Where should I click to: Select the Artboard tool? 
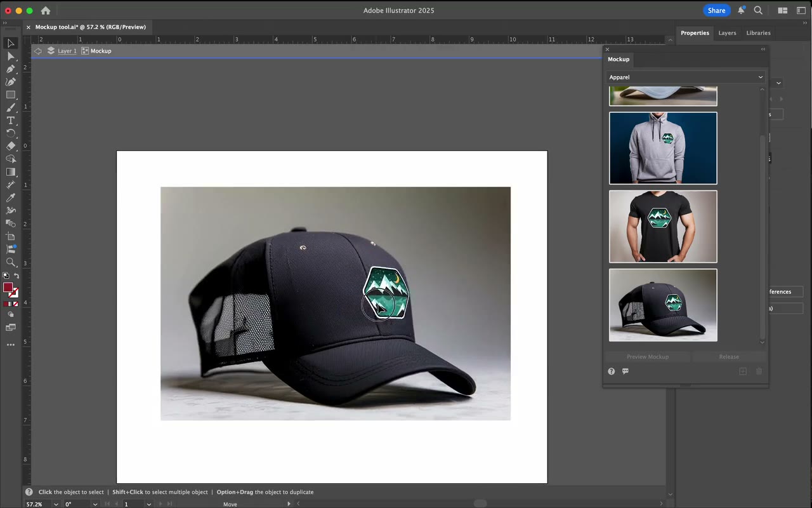pyautogui.click(x=11, y=236)
